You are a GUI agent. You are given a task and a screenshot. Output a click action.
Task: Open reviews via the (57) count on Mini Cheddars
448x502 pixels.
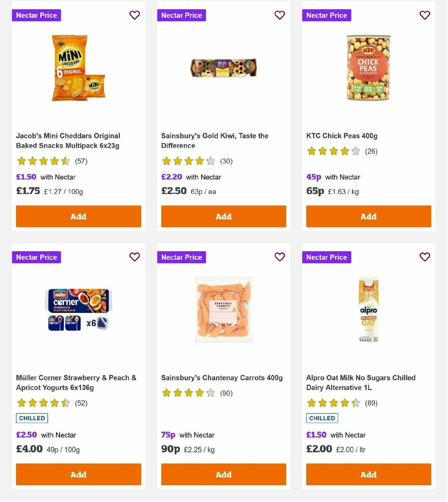point(81,161)
